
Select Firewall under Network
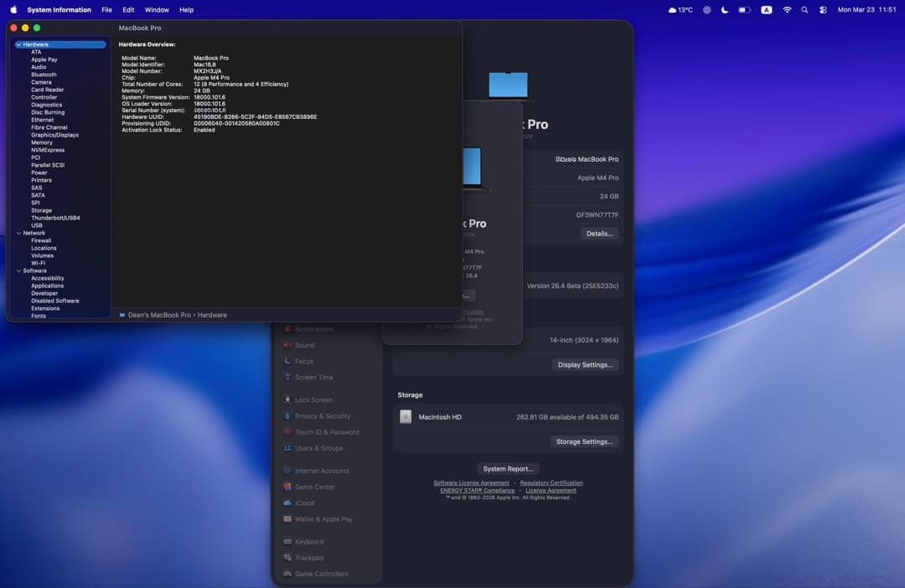point(41,240)
